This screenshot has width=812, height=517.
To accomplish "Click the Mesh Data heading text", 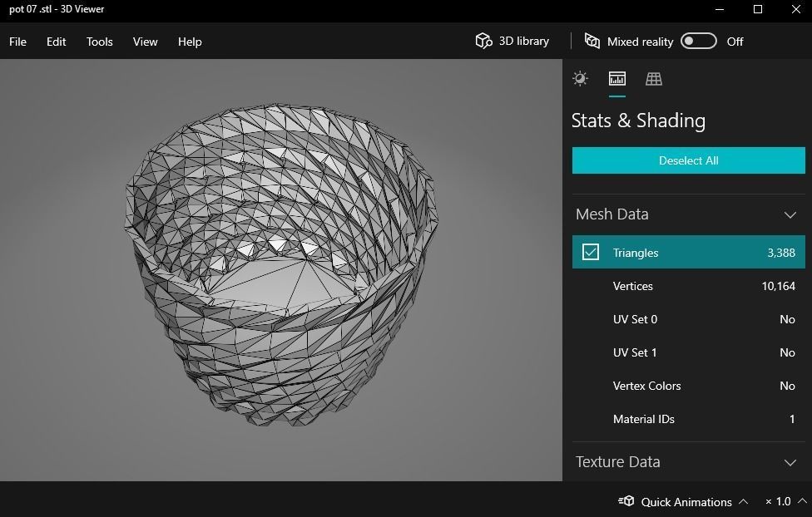I will [611, 214].
